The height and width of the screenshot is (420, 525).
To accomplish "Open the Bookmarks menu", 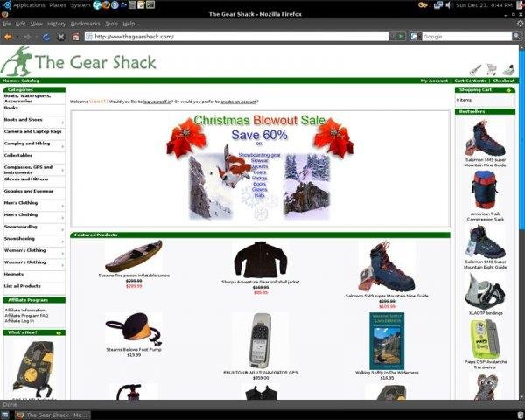I will 86,24.
